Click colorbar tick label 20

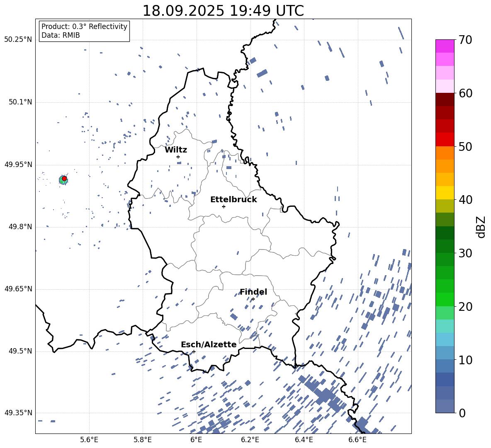click(x=465, y=306)
